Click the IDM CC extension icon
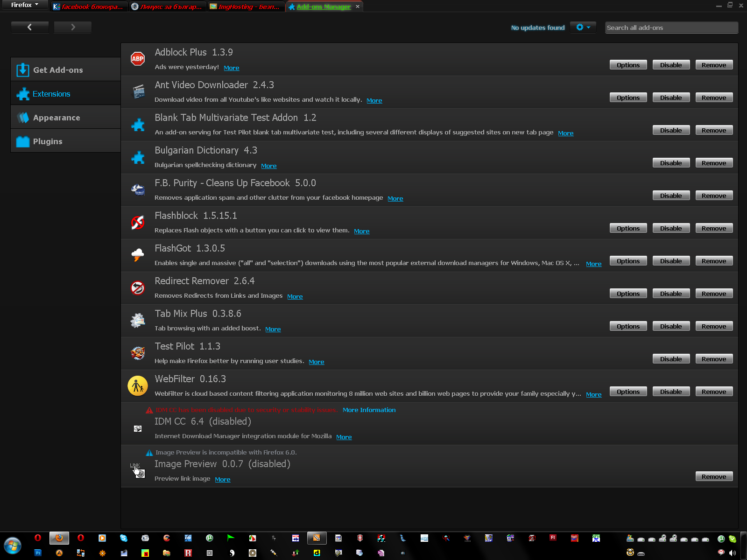This screenshot has height=560, width=747. click(138, 428)
